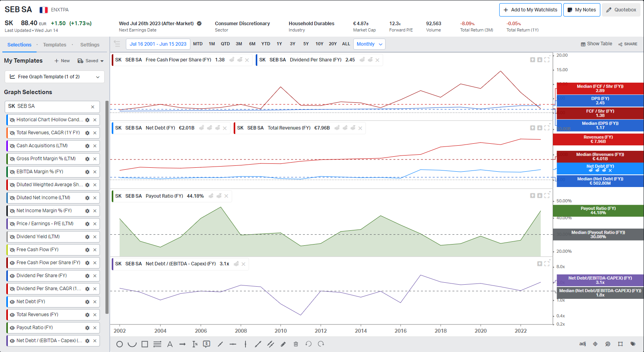Select the parallel channel line tool

tap(271, 344)
